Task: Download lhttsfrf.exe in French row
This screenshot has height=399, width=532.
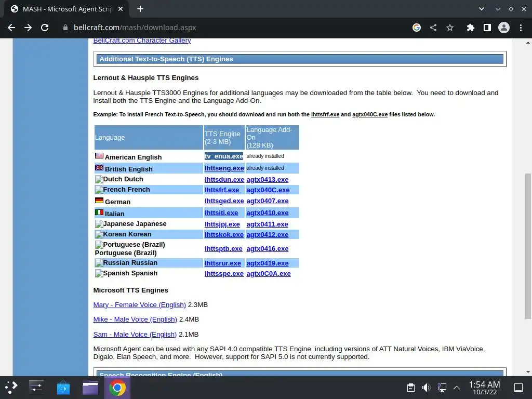Action: [x=221, y=190]
